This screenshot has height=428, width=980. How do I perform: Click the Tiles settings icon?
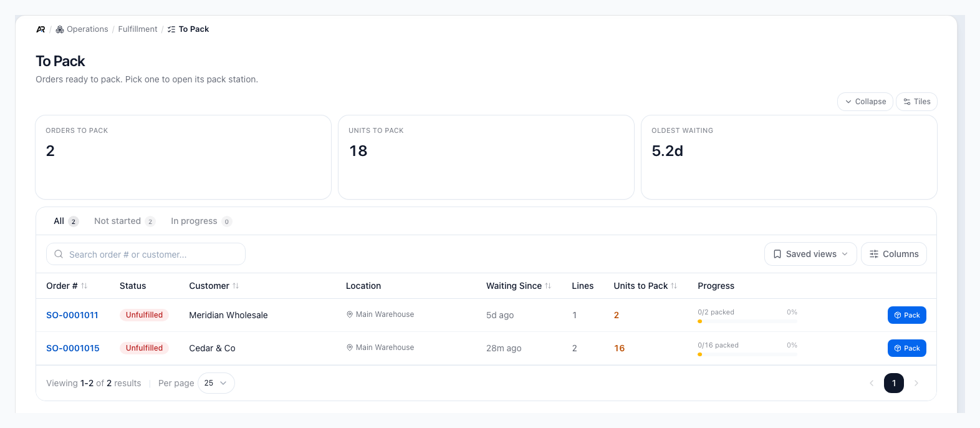tap(907, 102)
